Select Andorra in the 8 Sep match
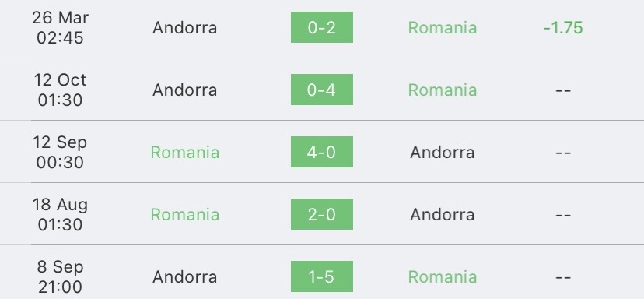Image resolution: width=644 pixels, height=299 pixels. tap(184, 276)
